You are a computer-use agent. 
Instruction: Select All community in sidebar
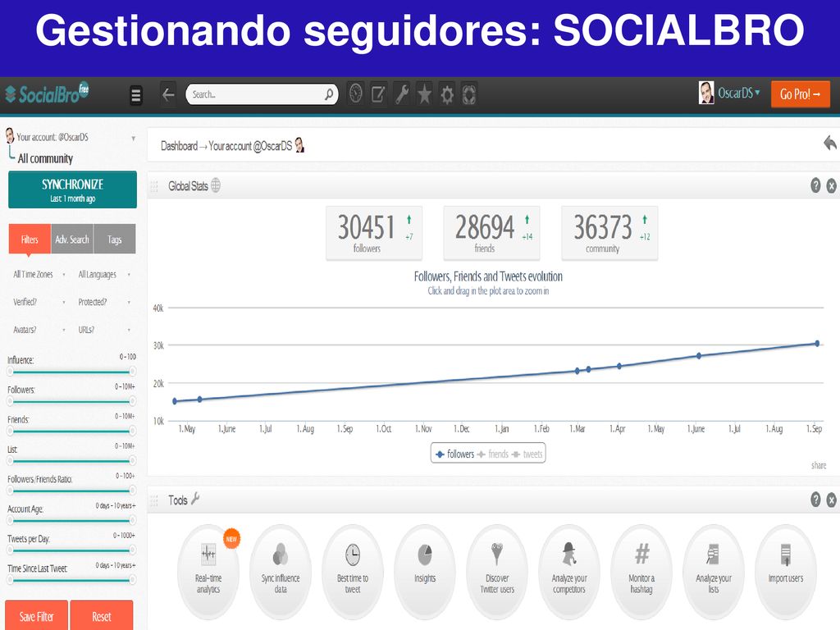pos(46,158)
